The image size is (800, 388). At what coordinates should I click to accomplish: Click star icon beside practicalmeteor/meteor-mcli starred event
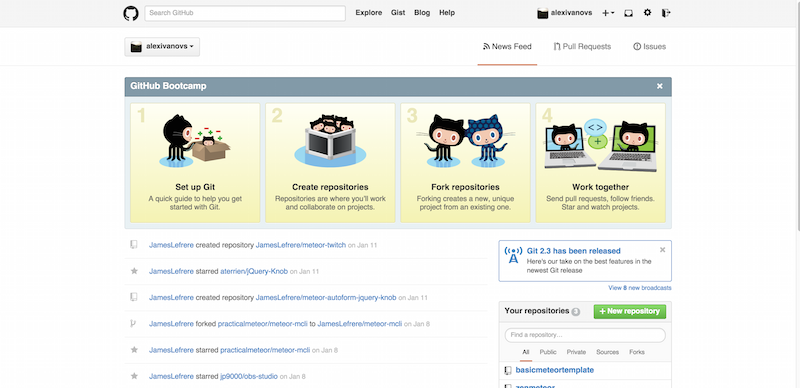tap(134, 350)
